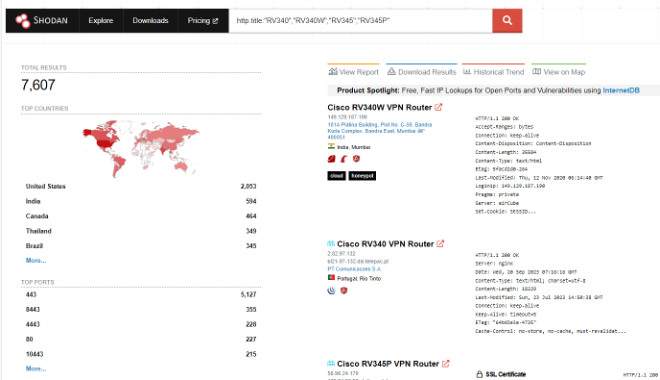
Task: Open the View on Map tab
Action: coord(559,72)
